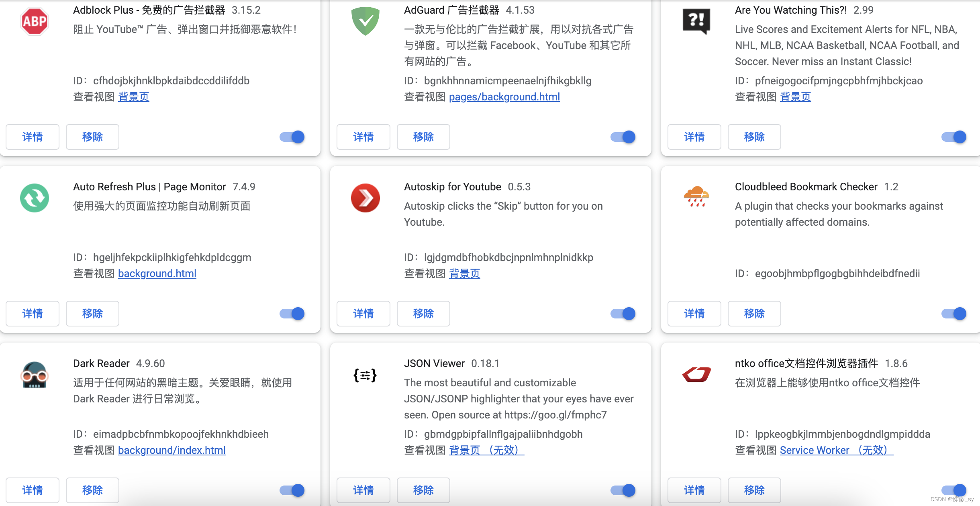Disable the Adblock Plus extension toggle
The image size is (980, 506).
(x=292, y=137)
